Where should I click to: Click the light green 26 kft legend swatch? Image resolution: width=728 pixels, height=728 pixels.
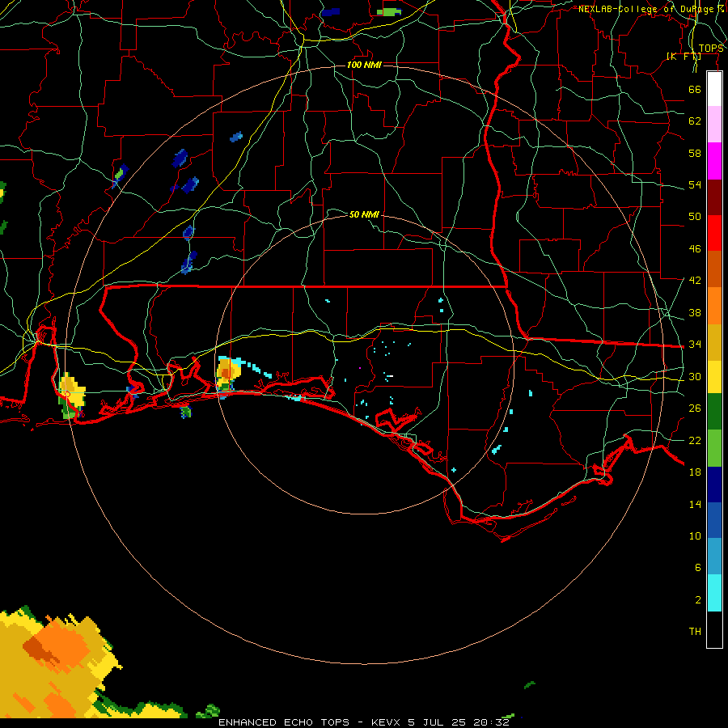point(714,448)
